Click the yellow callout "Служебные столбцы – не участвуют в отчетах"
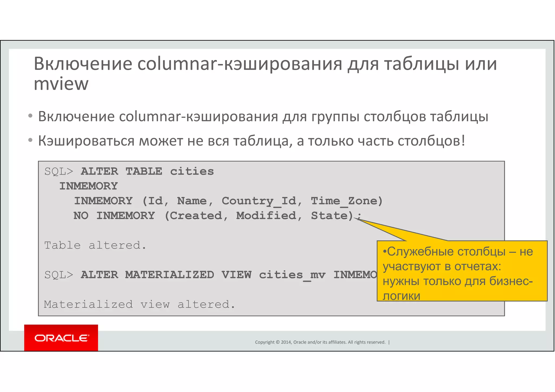 tap(462, 271)
